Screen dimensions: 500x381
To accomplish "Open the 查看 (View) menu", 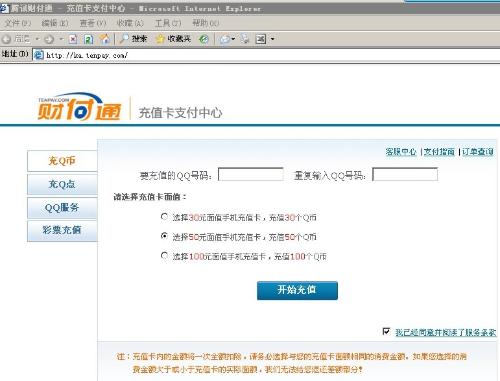I will [x=93, y=23].
